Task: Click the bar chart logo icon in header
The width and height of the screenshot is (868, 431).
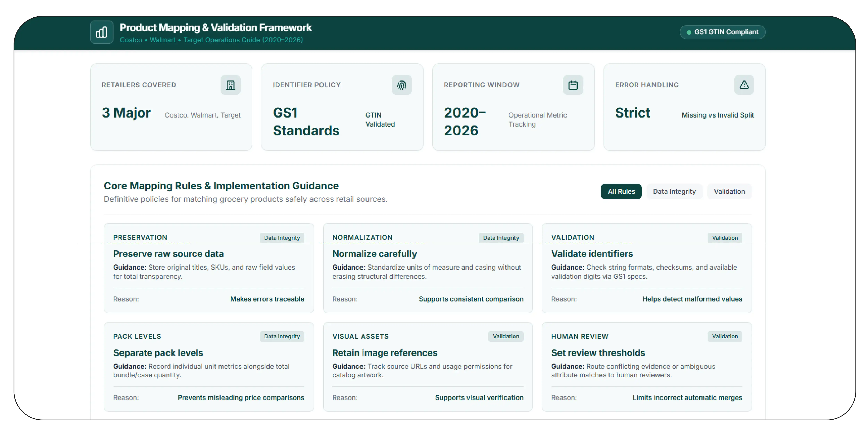Action: click(x=102, y=32)
